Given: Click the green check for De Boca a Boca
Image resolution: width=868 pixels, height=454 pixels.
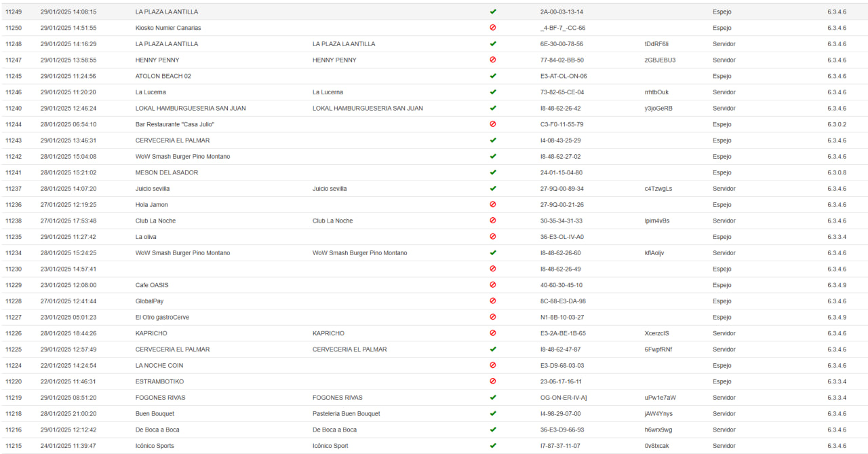Looking at the screenshot, I should pyautogui.click(x=493, y=430).
